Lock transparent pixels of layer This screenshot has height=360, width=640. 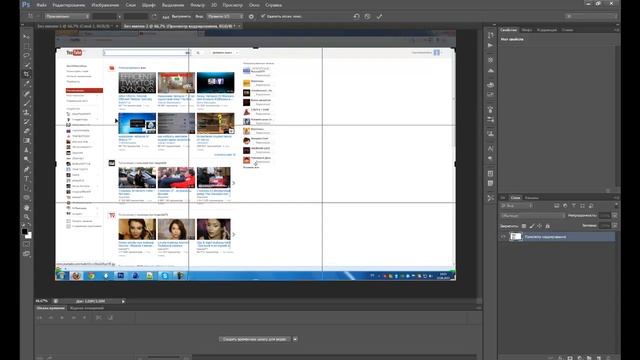click(524, 226)
